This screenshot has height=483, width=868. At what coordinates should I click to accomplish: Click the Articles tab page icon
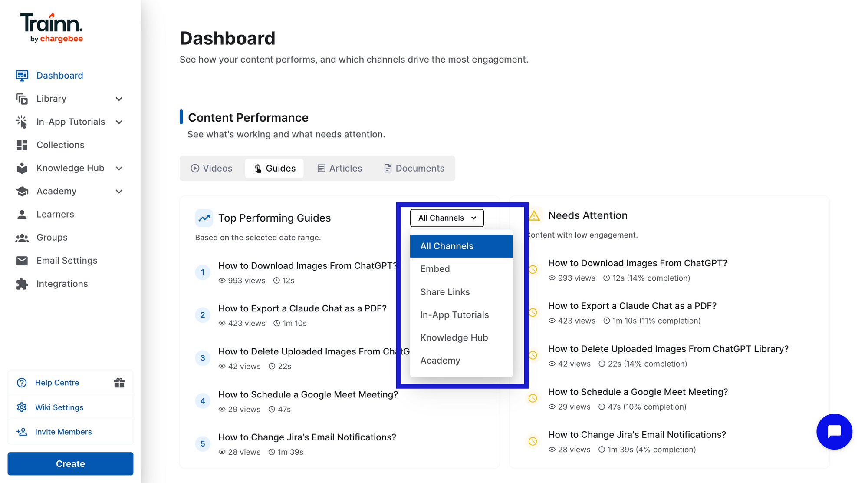321,169
